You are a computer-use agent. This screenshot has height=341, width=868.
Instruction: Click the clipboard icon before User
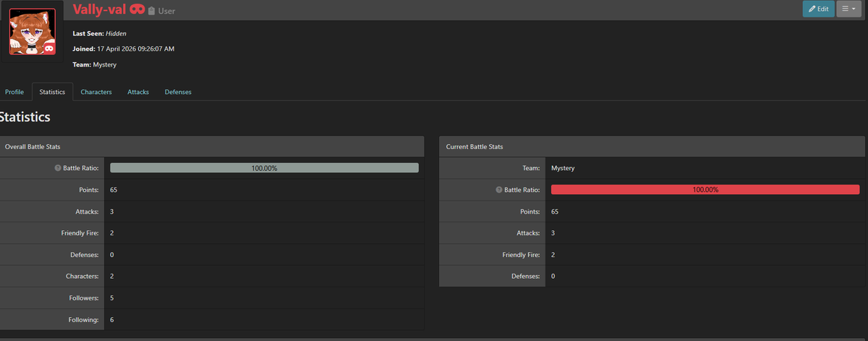point(151,12)
